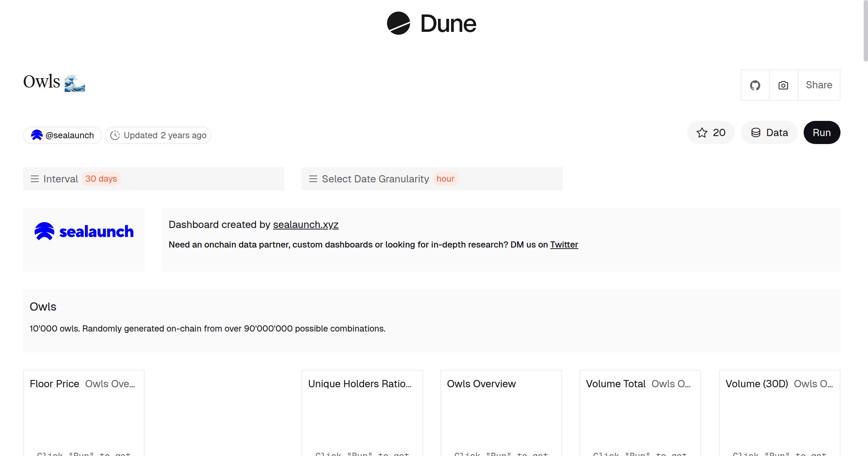Image resolution: width=868 pixels, height=456 pixels.
Task: Click the Dune logo icon
Action: (x=398, y=23)
